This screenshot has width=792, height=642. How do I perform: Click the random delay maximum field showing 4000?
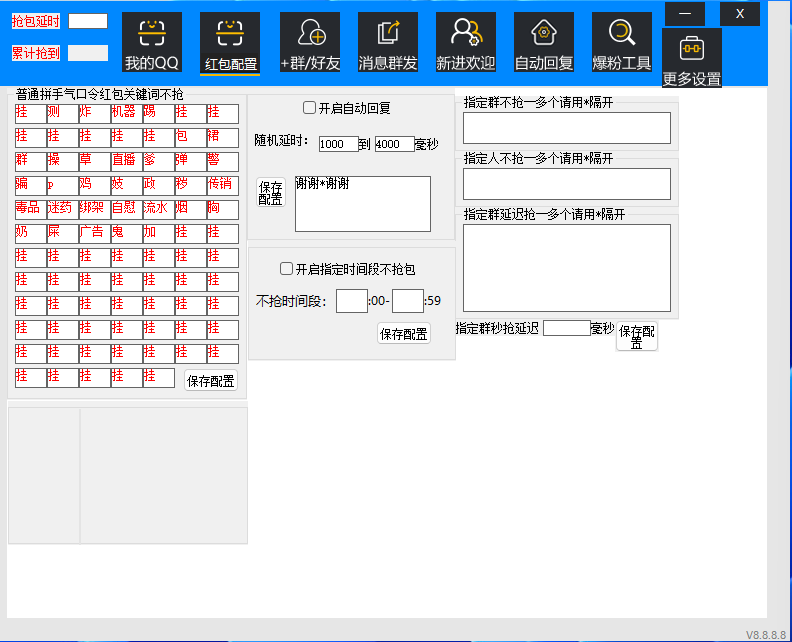coord(394,144)
